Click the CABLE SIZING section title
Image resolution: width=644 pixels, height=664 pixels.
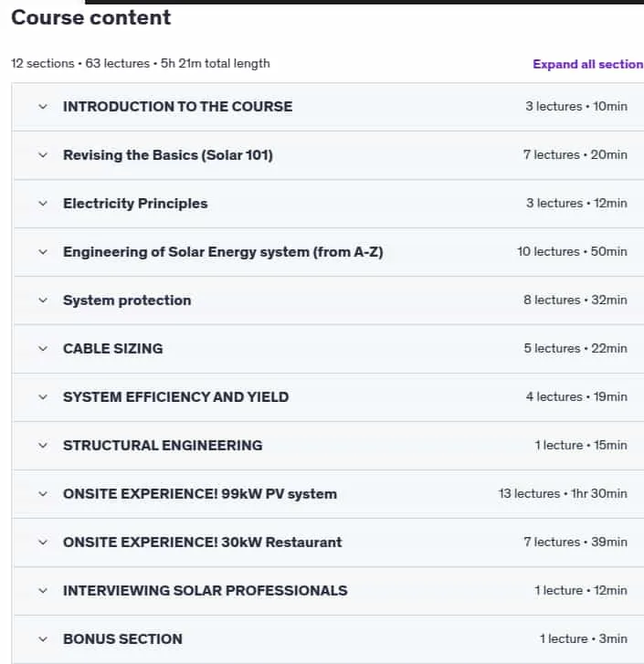[113, 349]
